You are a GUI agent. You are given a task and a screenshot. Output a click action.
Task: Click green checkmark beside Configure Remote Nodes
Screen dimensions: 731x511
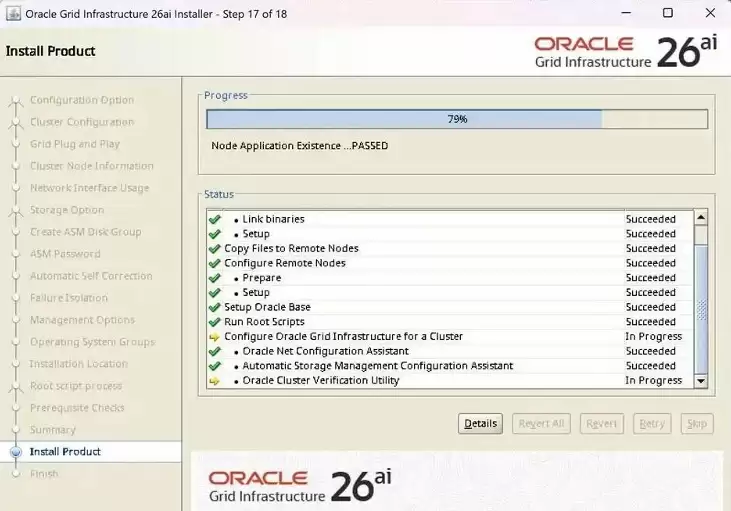click(x=214, y=263)
